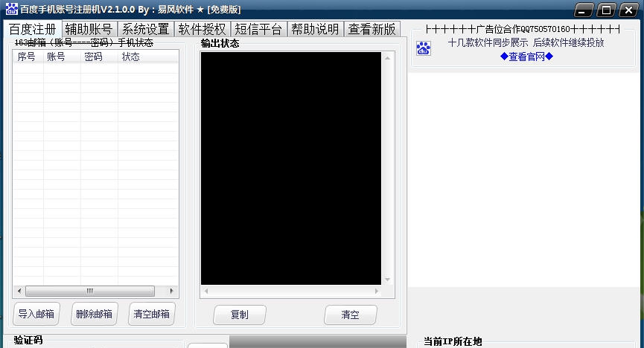Click the 清空邮箱 button
This screenshot has width=644, height=348.
pos(152,314)
